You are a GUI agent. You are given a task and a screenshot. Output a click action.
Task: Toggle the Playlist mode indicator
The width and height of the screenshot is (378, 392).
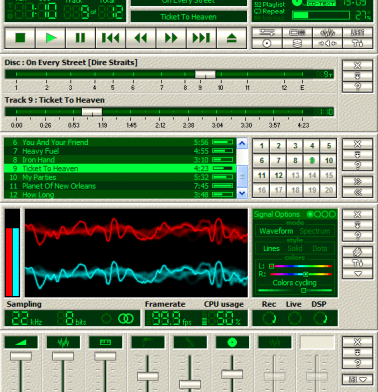coord(270,5)
